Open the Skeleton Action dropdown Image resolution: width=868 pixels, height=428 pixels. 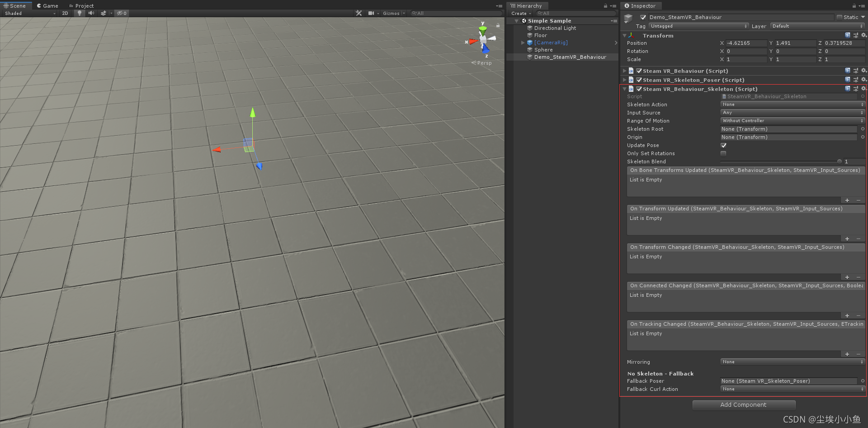tap(793, 105)
